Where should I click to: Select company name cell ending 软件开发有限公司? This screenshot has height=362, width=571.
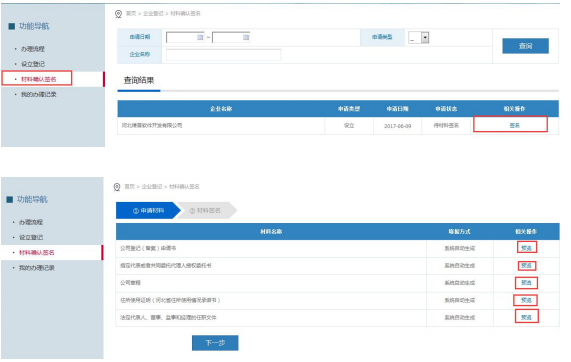pos(152,125)
